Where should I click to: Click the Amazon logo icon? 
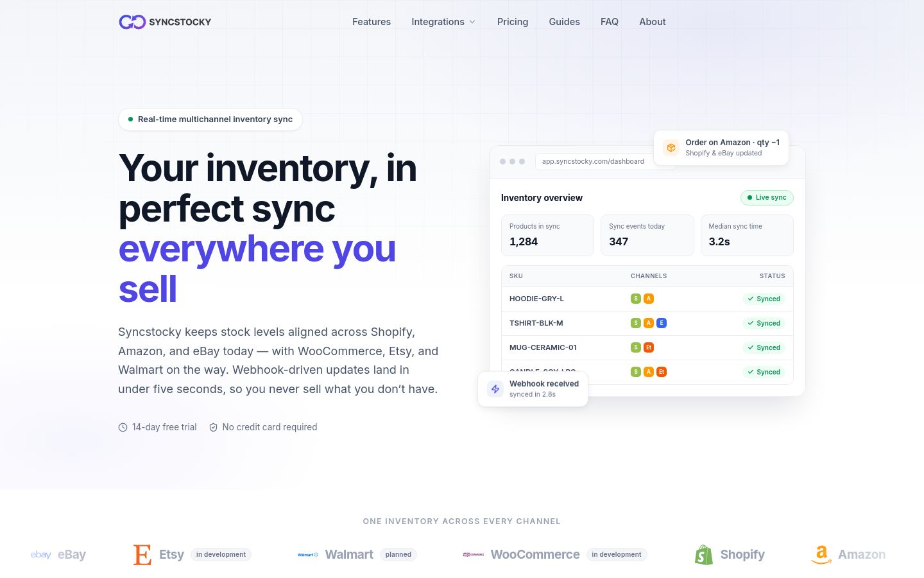click(x=821, y=555)
